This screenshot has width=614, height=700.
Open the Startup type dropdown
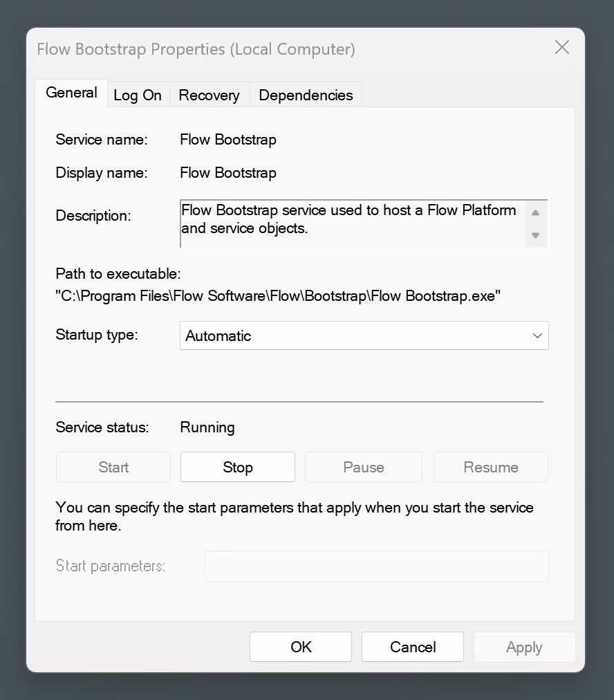tap(363, 335)
